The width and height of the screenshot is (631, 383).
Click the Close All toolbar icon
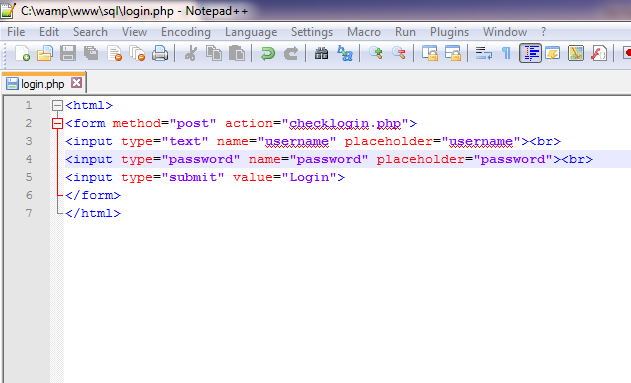click(137, 53)
